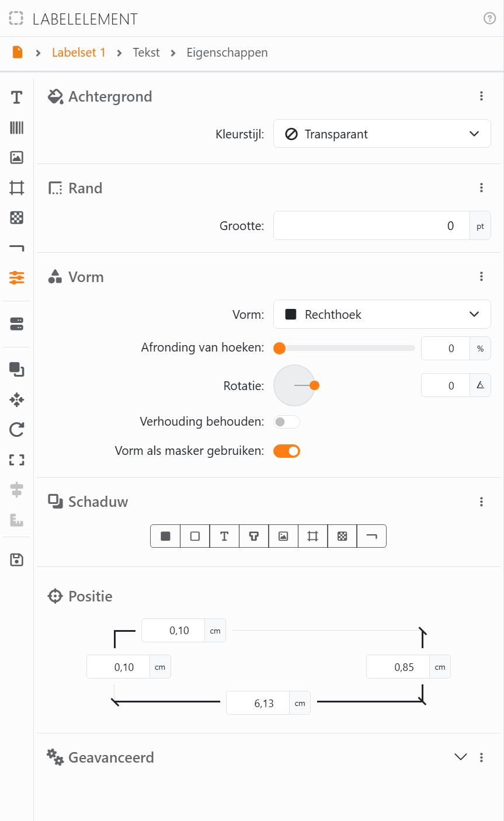This screenshot has width=504, height=821.
Task: Select the image tool in sidebar
Action: pyautogui.click(x=16, y=157)
